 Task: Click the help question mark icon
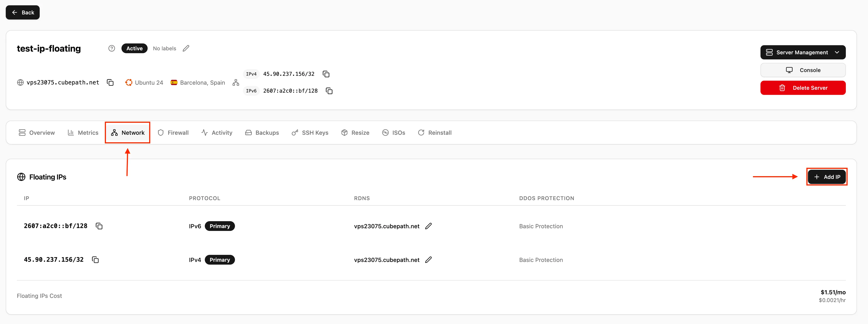(111, 49)
